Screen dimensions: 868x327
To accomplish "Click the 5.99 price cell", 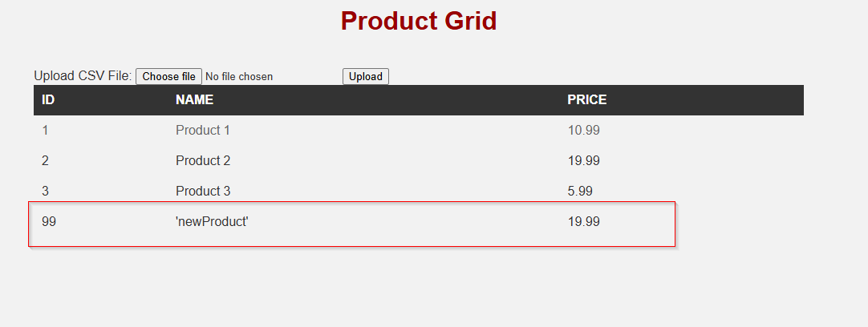I will (580, 192).
